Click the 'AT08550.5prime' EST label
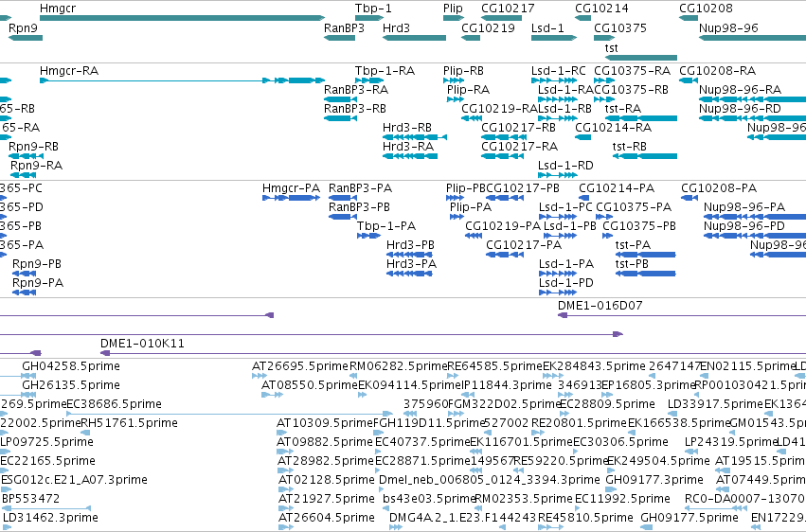Image resolution: width=806 pixels, height=532 pixels. click(x=310, y=385)
